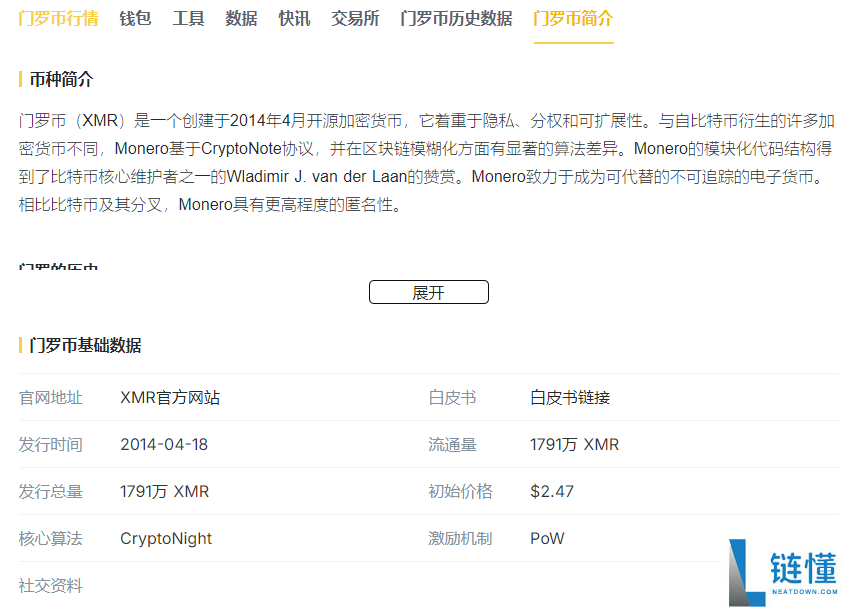Open the XMR官方网站 link
This screenshot has height=608, width=842.
170,397
